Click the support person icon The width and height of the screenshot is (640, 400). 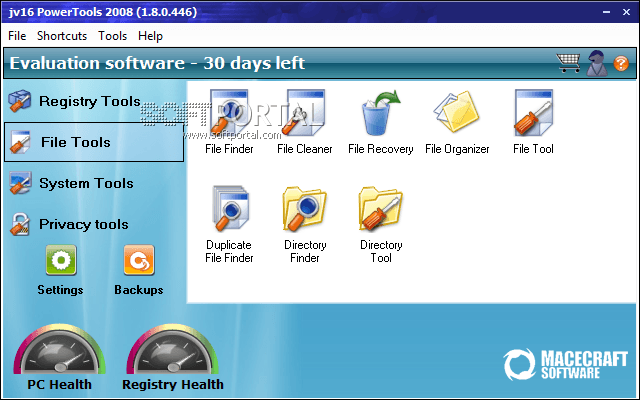pyautogui.click(x=597, y=63)
